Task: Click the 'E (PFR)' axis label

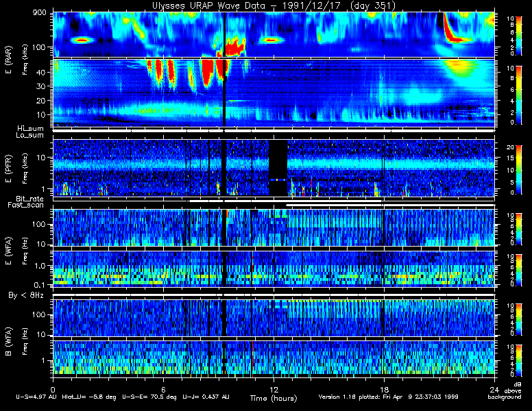Action: (9, 169)
